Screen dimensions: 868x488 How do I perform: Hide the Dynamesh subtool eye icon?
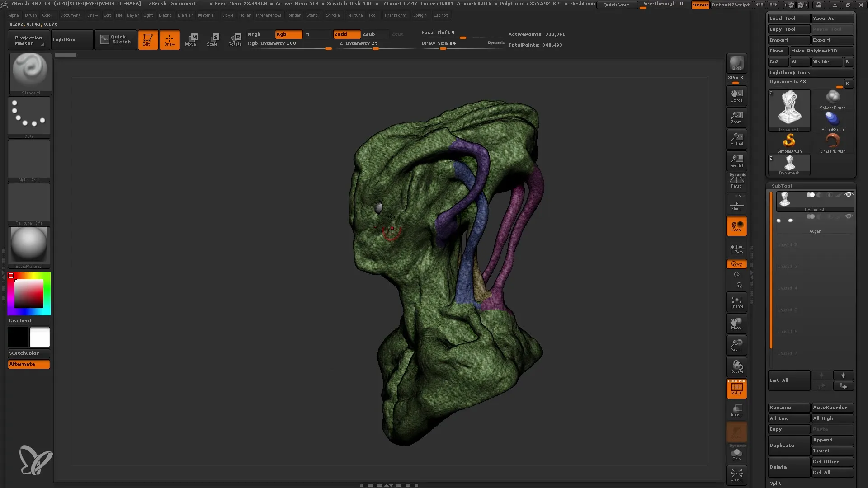(x=849, y=195)
